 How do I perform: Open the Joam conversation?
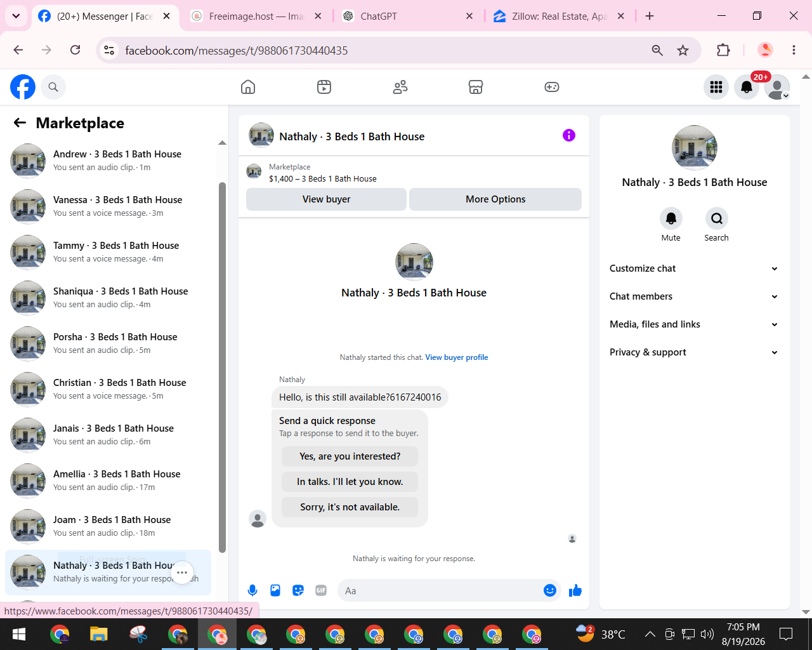tap(109, 526)
